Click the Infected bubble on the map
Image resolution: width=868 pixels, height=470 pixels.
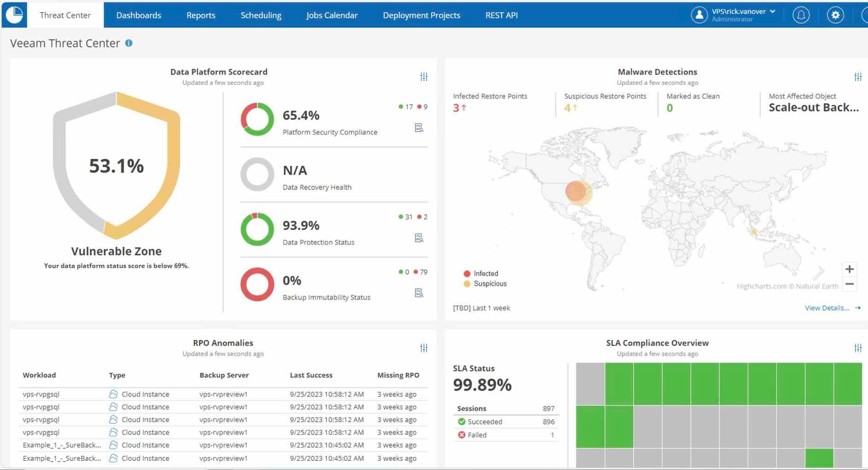(575, 191)
